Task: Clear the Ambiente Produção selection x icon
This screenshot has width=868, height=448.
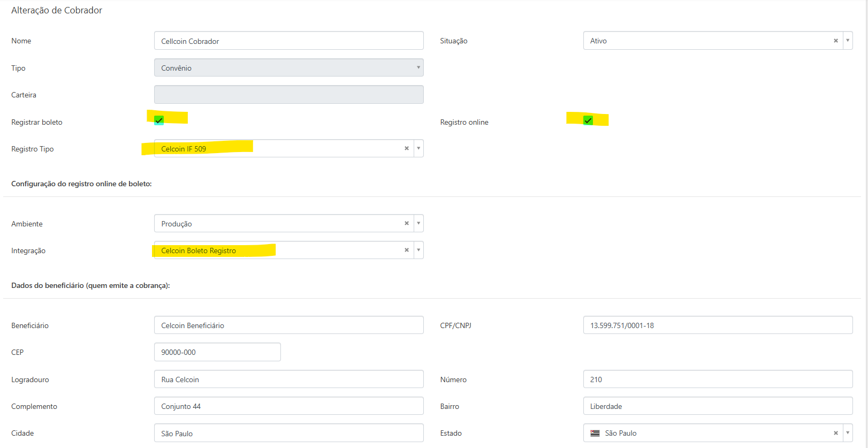Action: pos(406,223)
